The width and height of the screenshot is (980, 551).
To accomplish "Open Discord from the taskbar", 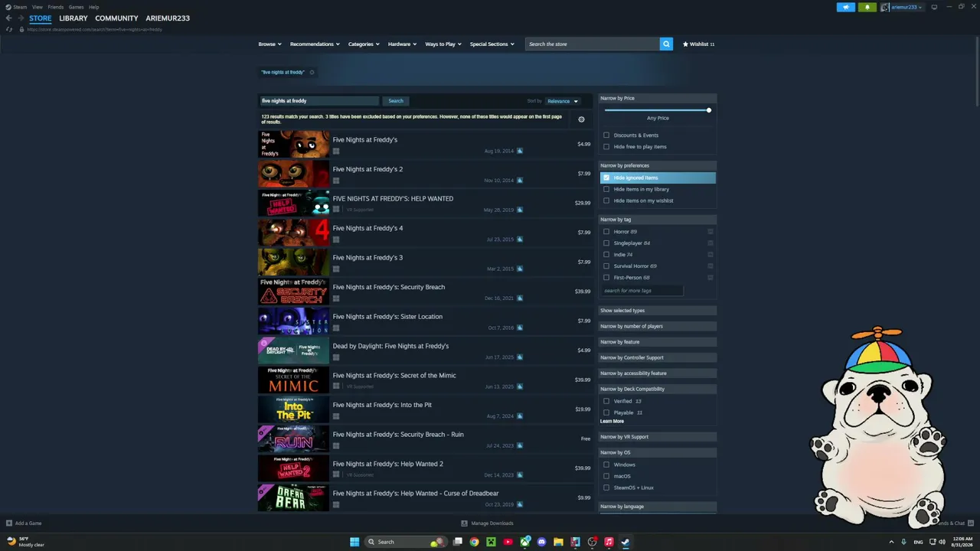I will pos(541,542).
